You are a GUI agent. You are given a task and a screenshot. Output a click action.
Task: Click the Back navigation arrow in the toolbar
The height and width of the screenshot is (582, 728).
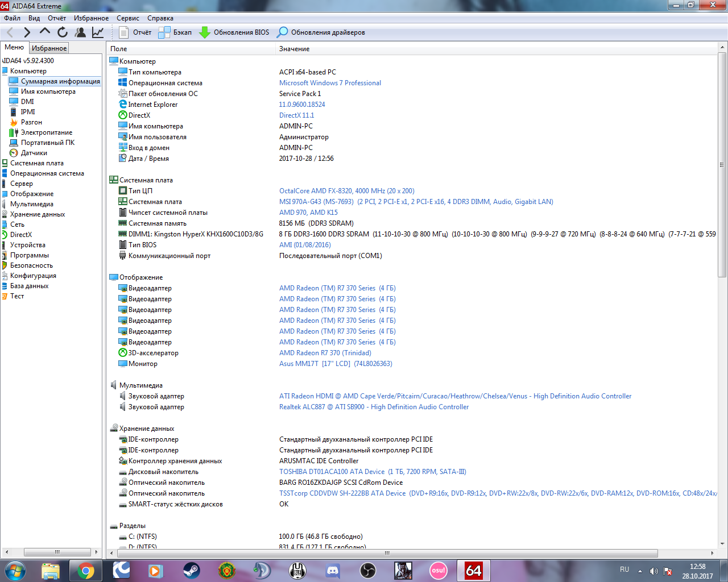click(10, 32)
